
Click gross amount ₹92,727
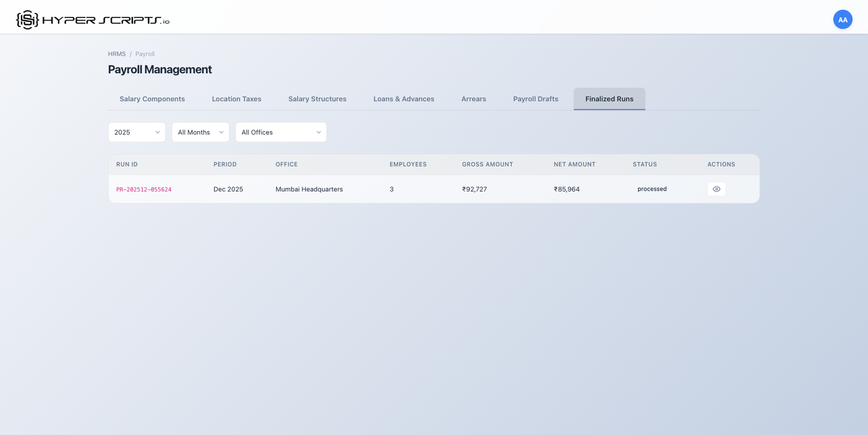click(x=475, y=189)
